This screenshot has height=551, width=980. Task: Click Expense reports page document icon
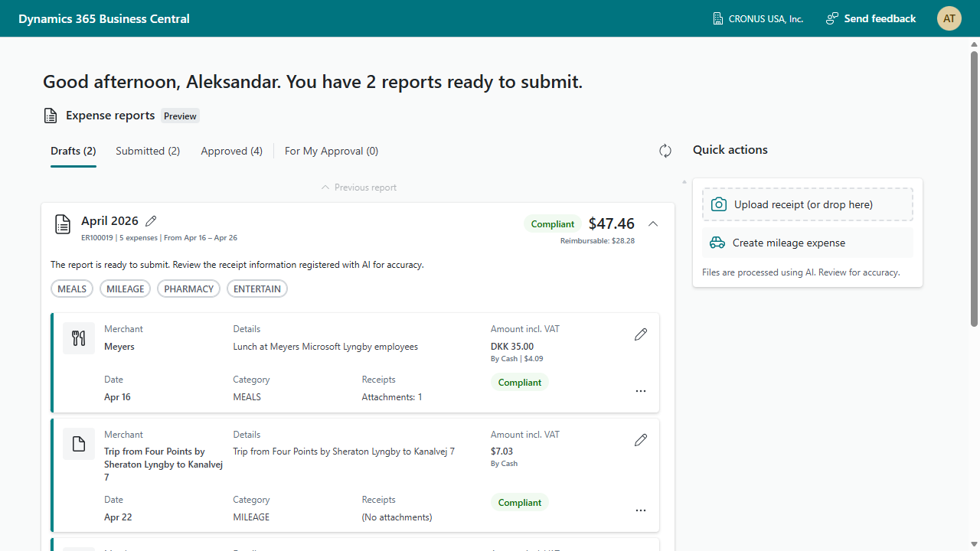pos(51,116)
